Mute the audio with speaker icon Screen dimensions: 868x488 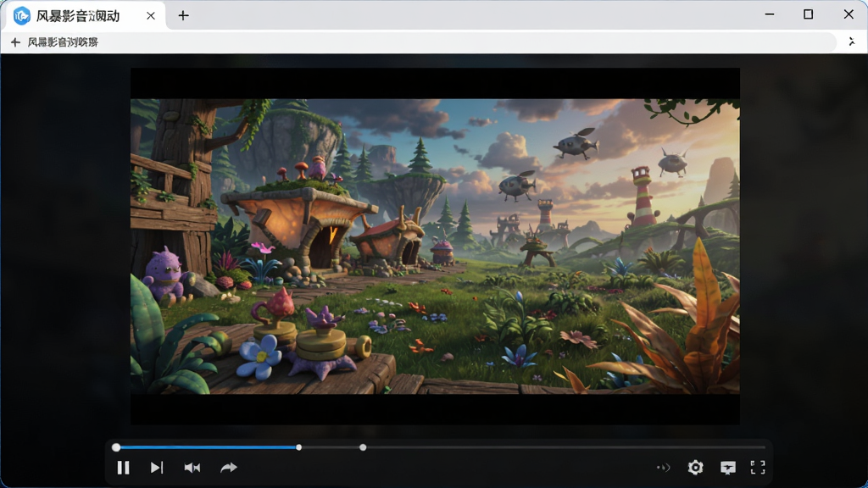[x=192, y=468]
